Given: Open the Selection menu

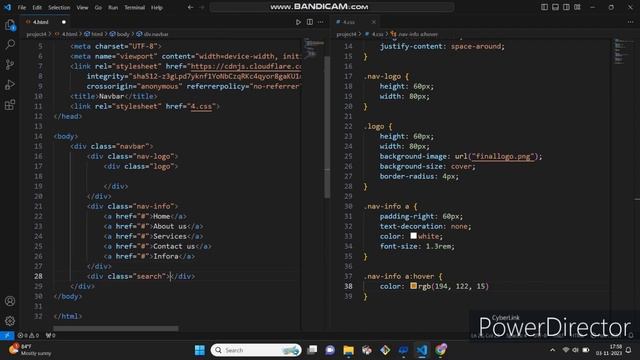Looking at the screenshot, I should (x=59, y=7).
